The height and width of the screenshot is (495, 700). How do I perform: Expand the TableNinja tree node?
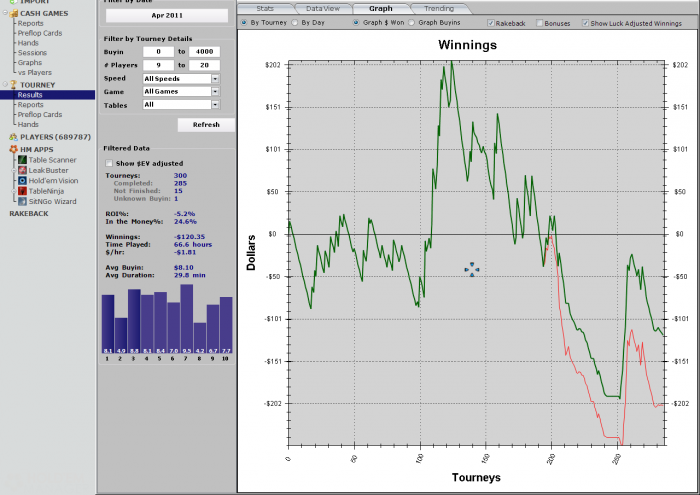pos(14,191)
